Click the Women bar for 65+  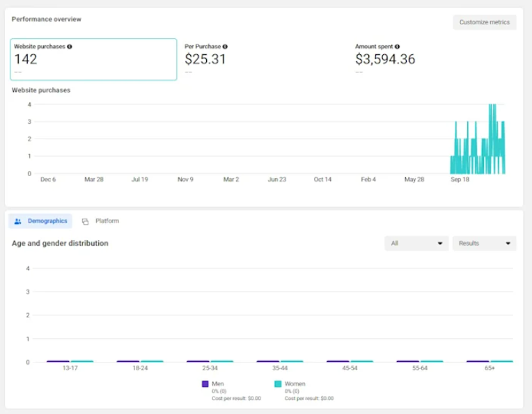501,362
